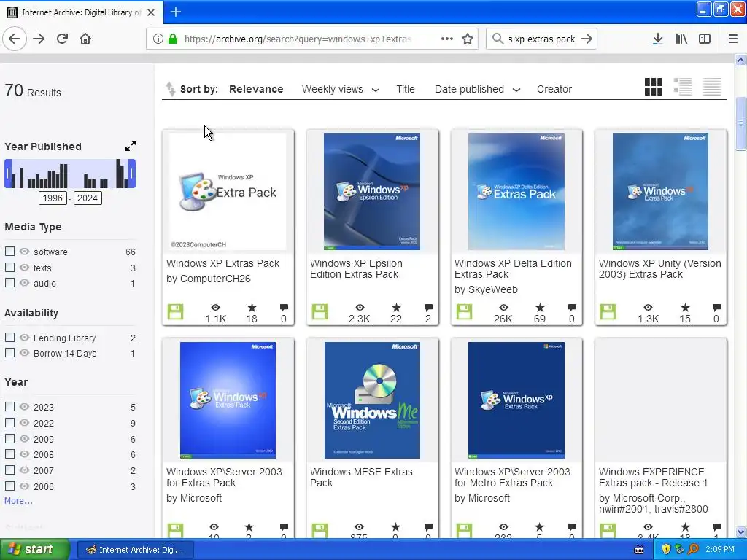Open Internet Archive taskbar window button
747x560 pixels.
click(135, 550)
